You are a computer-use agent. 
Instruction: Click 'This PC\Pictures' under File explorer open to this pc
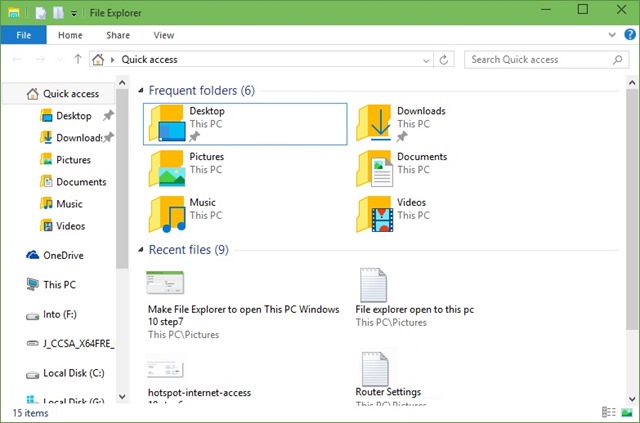[x=391, y=323]
